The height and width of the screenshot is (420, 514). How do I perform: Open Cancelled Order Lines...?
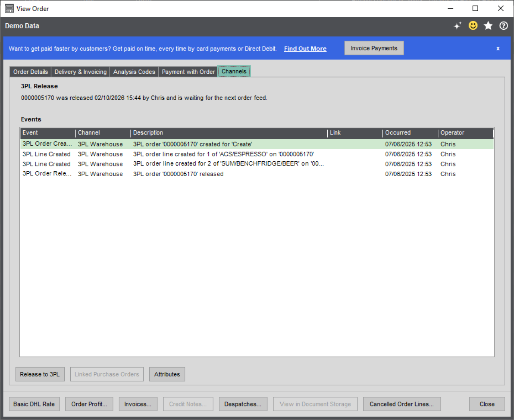[402, 404]
